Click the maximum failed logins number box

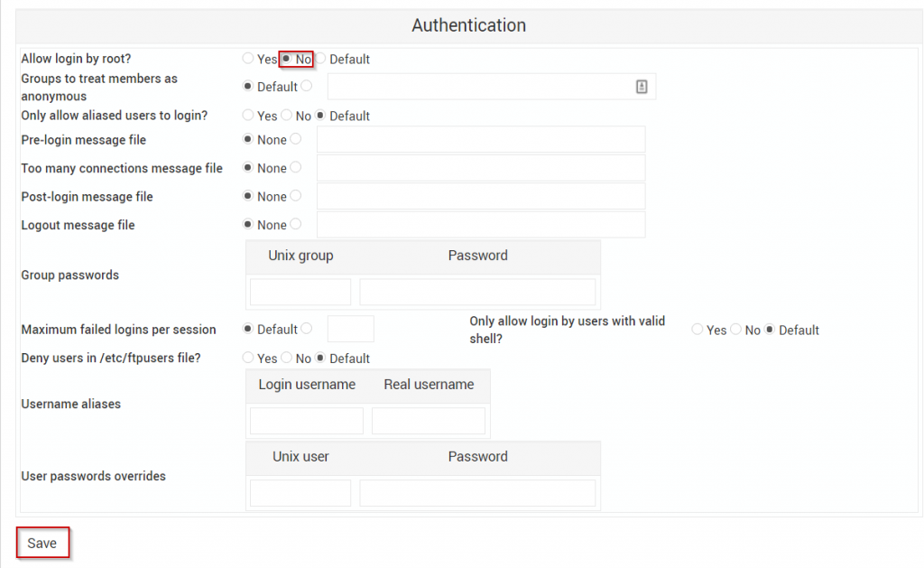(351, 329)
